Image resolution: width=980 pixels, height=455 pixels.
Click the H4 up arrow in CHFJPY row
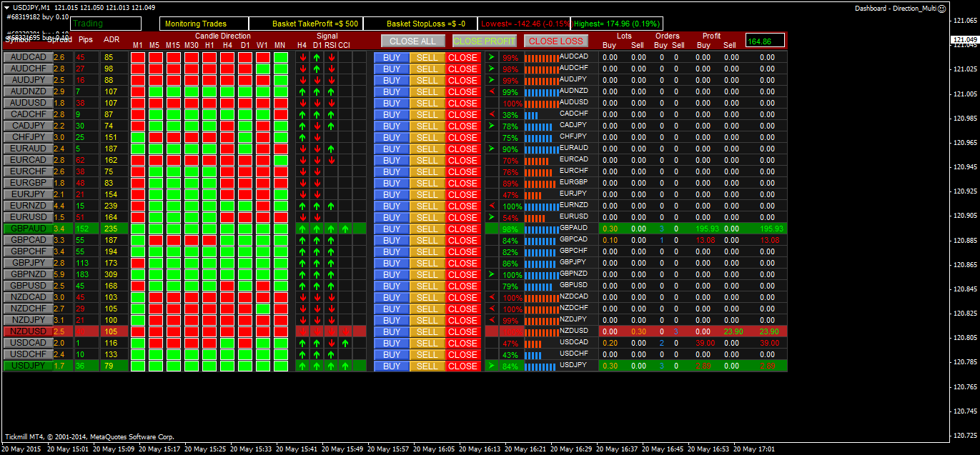tap(302, 138)
